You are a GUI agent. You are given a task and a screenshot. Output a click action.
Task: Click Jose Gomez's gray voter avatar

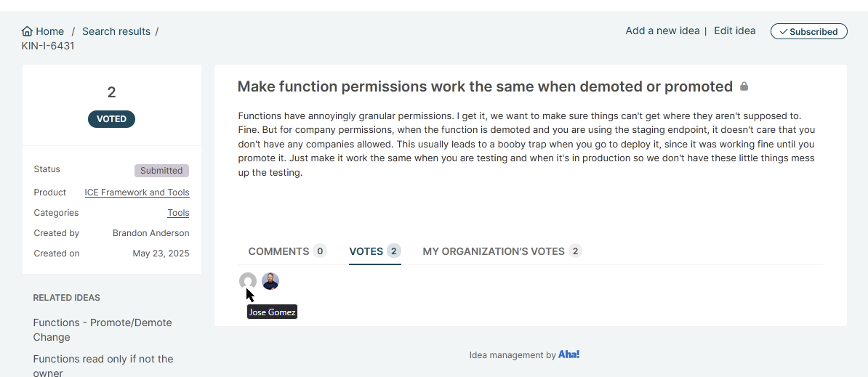pyautogui.click(x=248, y=281)
